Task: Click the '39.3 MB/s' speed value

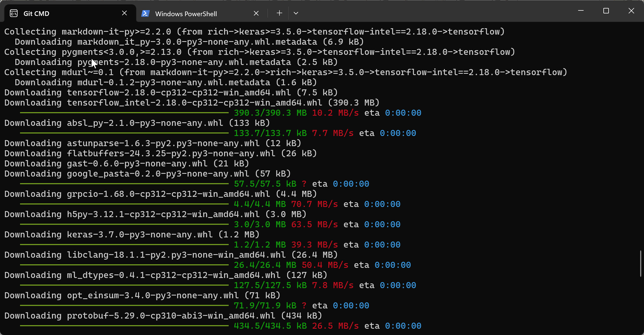Action: (x=315, y=245)
